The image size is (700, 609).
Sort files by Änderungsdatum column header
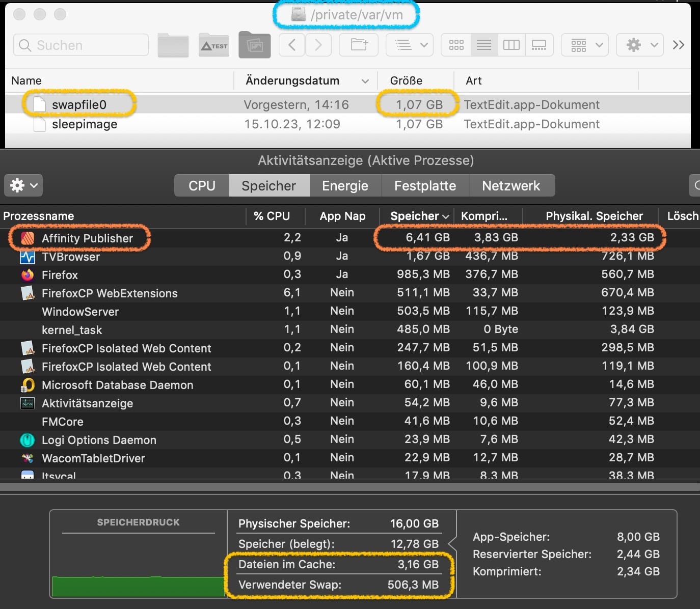[292, 80]
